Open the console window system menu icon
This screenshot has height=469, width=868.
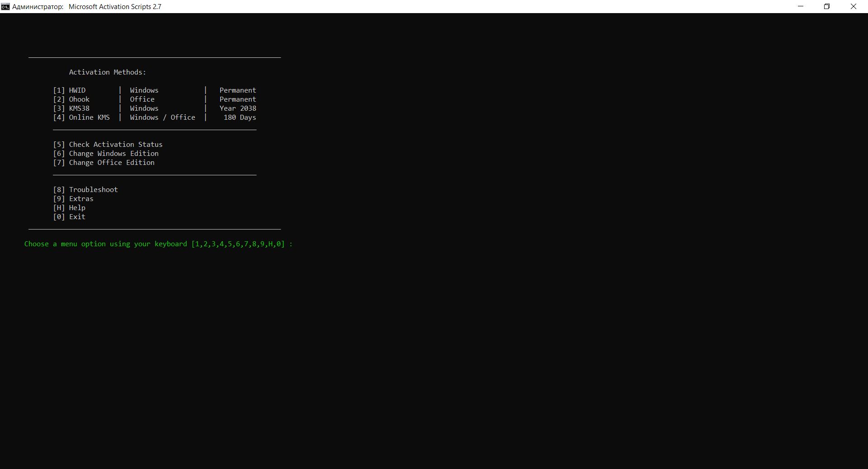[x=5, y=6]
